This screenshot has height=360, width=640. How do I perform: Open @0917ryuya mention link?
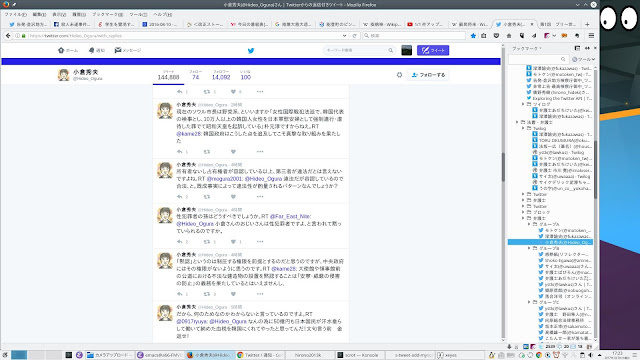[x=192, y=321]
